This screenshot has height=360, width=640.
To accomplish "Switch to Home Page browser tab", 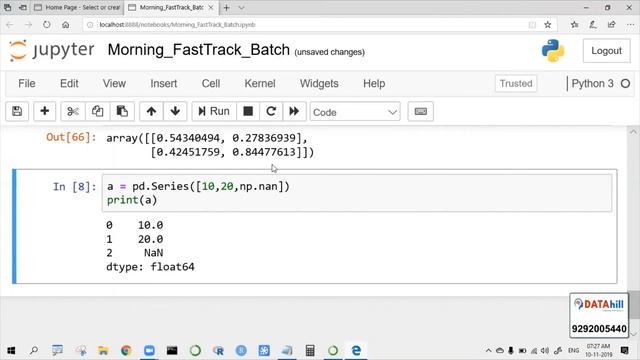I will coord(77,7).
